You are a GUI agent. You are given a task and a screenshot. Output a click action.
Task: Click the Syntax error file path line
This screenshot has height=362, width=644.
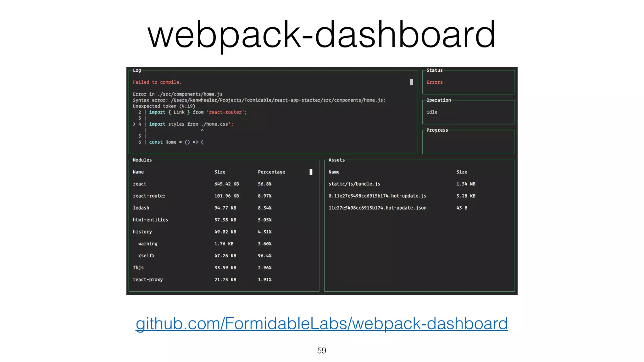click(259, 100)
